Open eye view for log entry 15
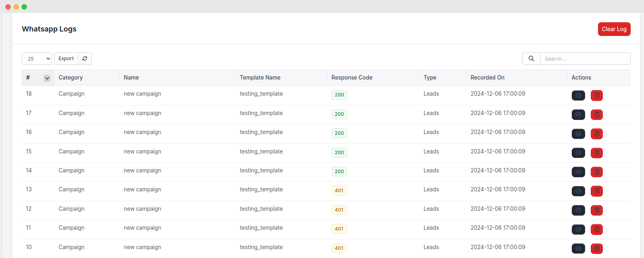 (578, 153)
